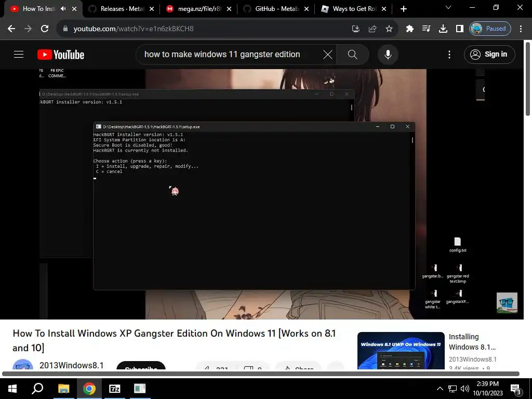Open a new browser tab
Viewport: 532px width, 399px height.
point(403,9)
